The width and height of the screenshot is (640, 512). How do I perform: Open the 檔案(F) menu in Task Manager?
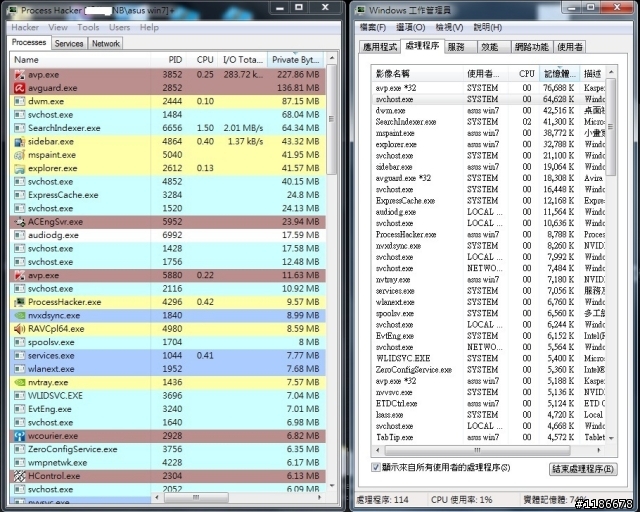click(373, 27)
